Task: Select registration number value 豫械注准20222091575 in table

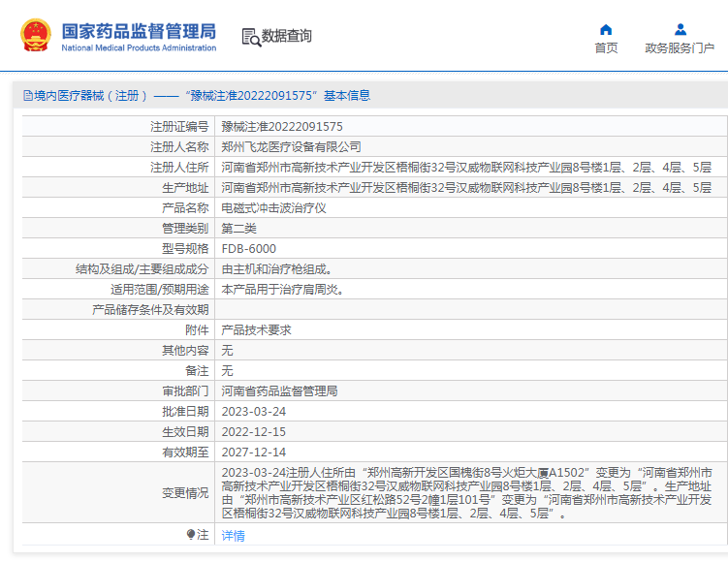Action: 282,127
